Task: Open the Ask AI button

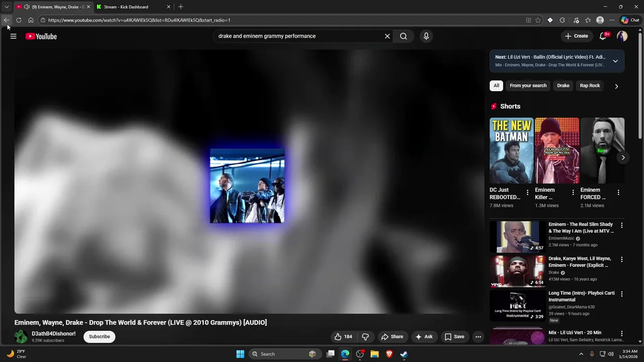Action: [x=424, y=337]
